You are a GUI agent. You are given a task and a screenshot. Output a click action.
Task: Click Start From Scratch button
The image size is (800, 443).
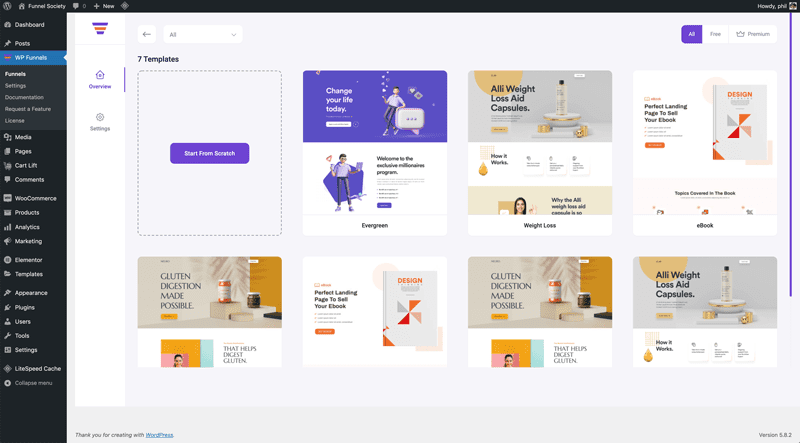210,153
